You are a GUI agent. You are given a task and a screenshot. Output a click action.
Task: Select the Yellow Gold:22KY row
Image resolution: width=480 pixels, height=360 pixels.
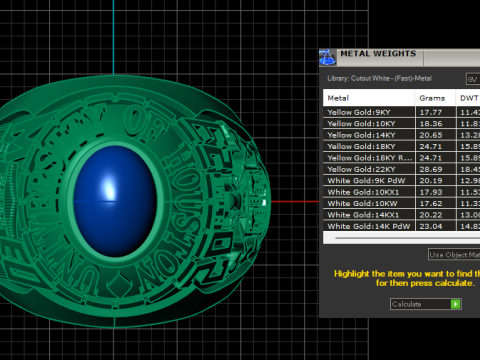pyautogui.click(x=402, y=169)
